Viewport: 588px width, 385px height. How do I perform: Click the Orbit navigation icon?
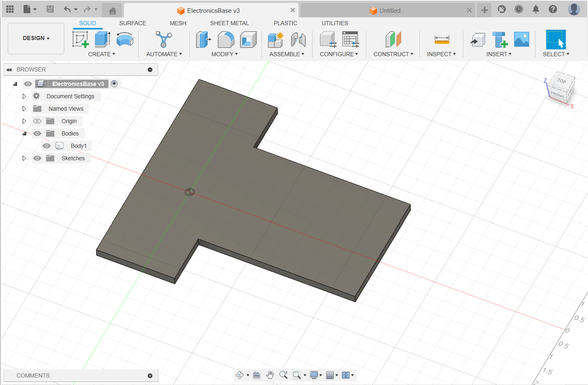click(x=240, y=375)
